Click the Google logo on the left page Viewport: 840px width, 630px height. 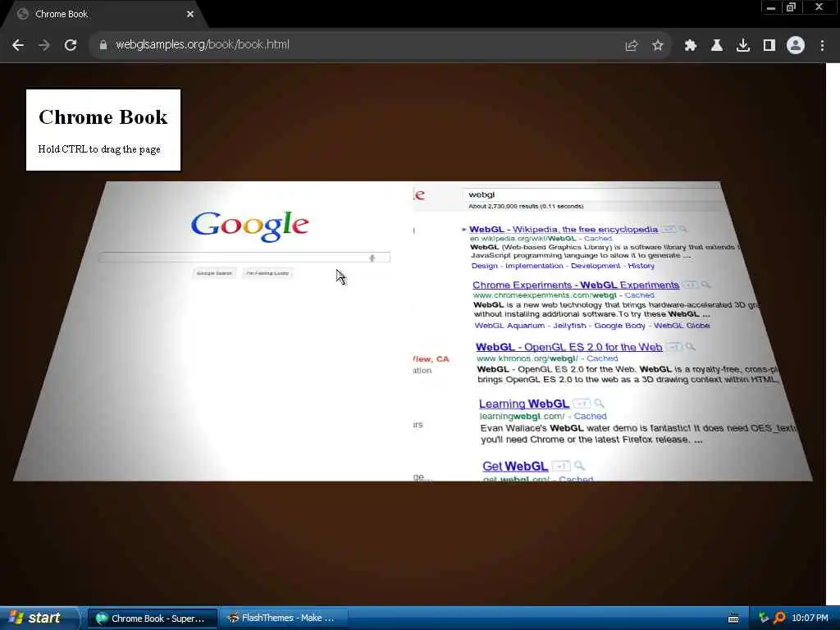249,226
